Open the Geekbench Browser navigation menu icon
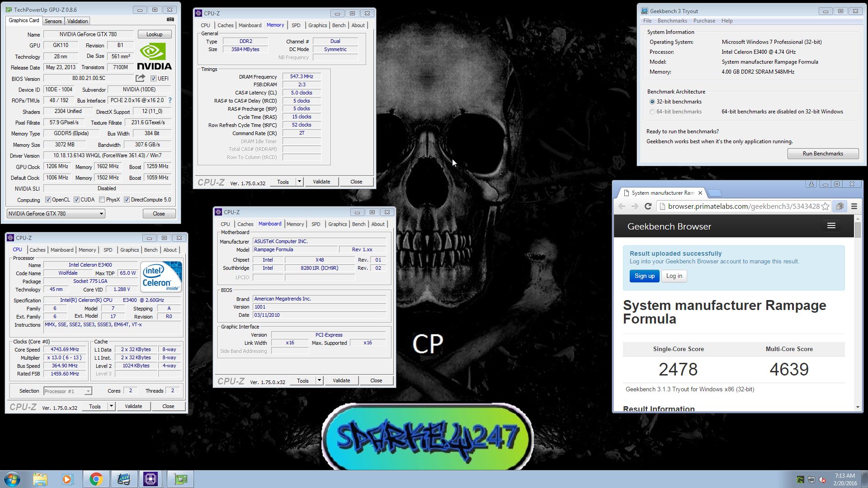 point(831,226)
